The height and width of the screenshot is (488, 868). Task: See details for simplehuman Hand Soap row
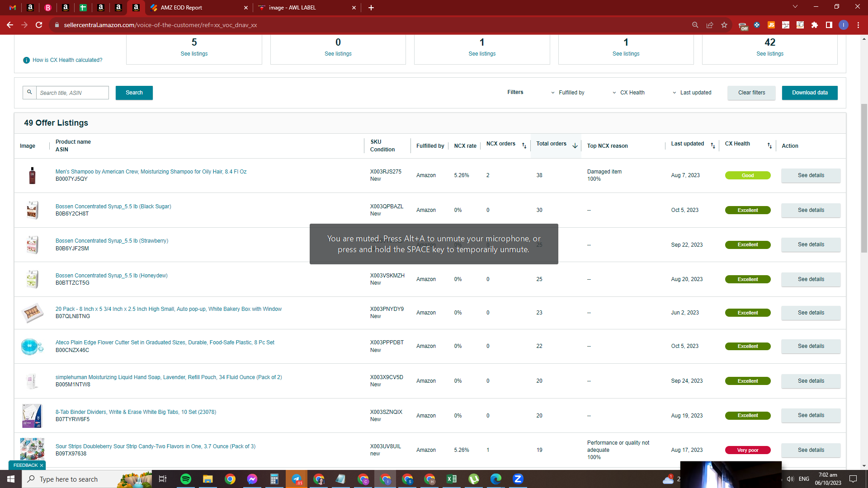[811, 381]
